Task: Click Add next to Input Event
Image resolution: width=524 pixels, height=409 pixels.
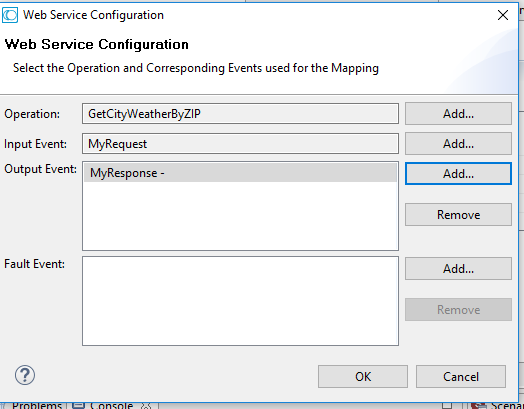Action: (x=458, y=144)
